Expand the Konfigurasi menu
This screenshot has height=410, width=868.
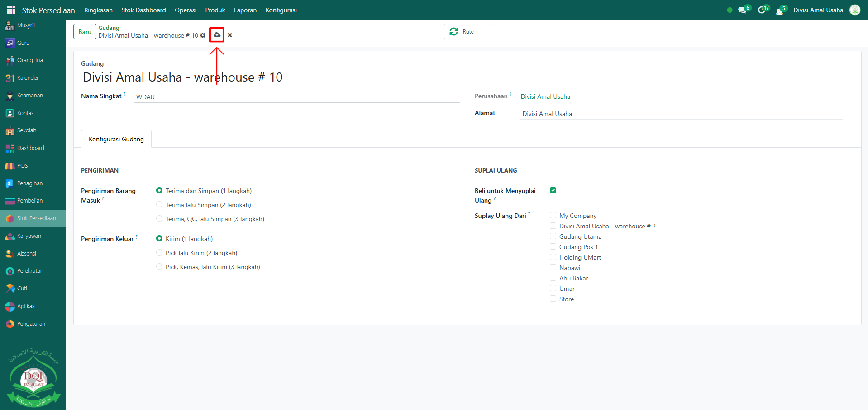pos(281,10)
